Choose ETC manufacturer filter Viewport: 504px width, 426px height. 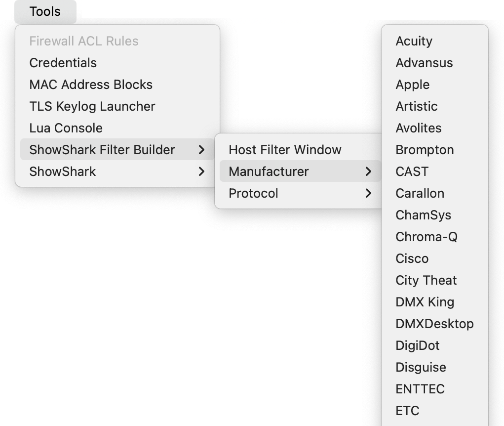(x=407, y=411)
